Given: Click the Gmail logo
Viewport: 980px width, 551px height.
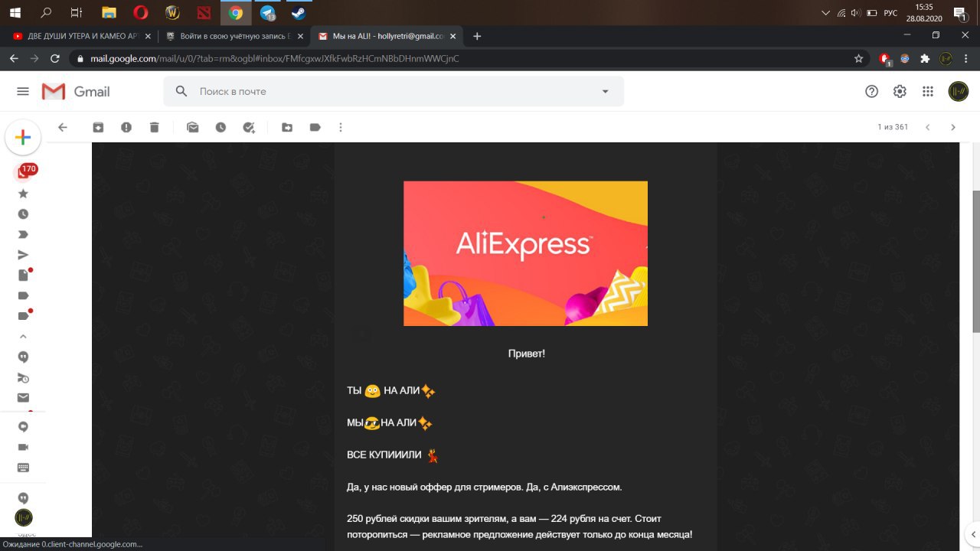Looking at the screenshot, I should [76, 92].
